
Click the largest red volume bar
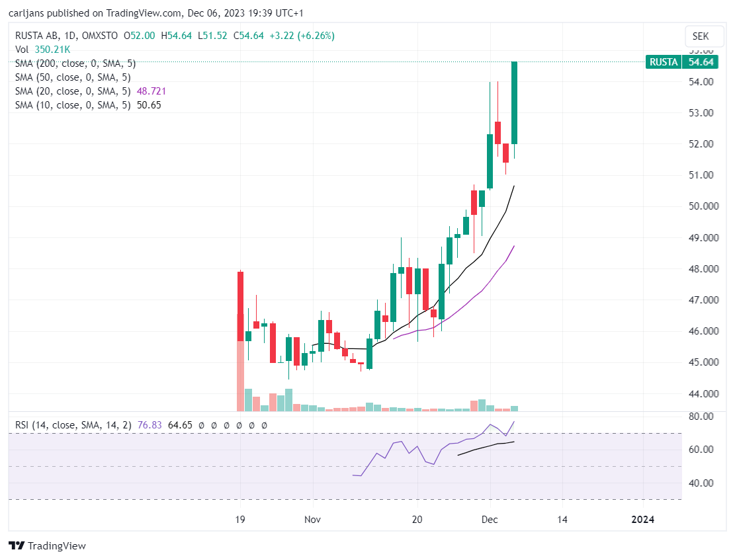tap(240, 376)
